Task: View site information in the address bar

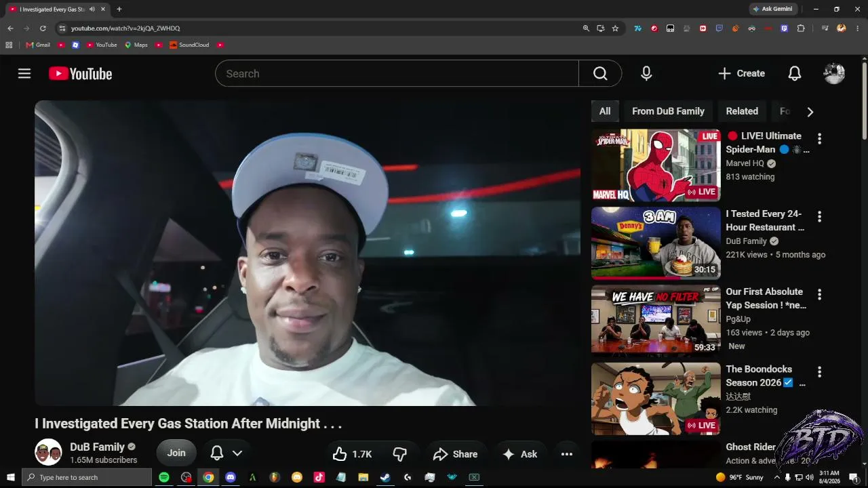Action: (x=62, y=28)
